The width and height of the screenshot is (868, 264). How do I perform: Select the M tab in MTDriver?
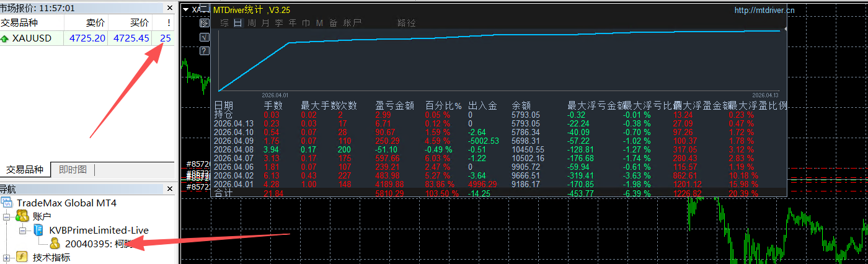coord(319,23)
